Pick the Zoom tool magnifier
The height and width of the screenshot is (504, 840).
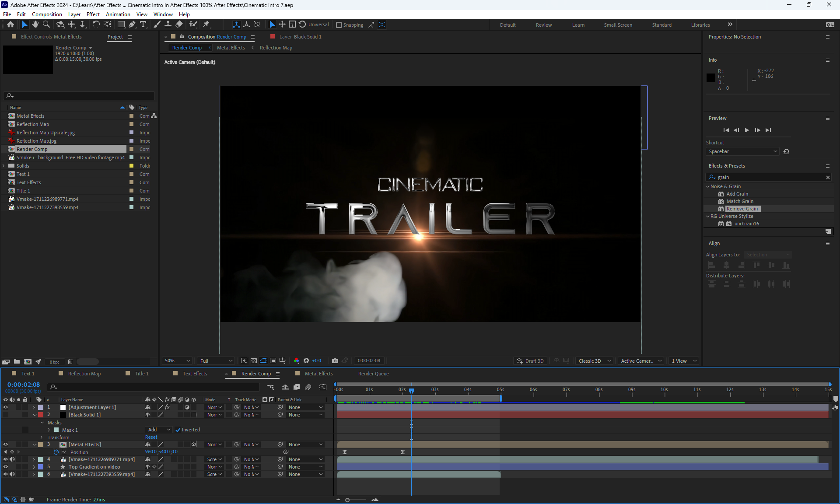tap(46, 24)
